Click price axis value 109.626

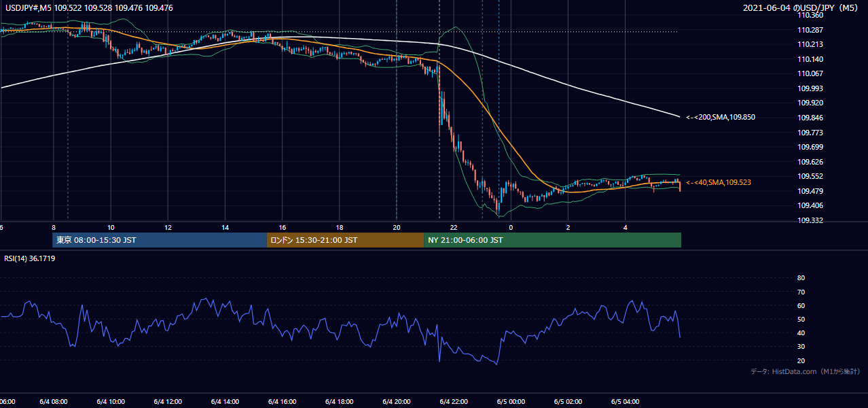tap(810, 162)
